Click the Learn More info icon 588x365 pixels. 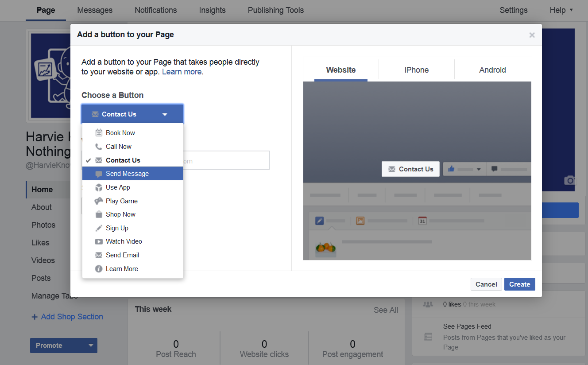click(x=99, y=269)
